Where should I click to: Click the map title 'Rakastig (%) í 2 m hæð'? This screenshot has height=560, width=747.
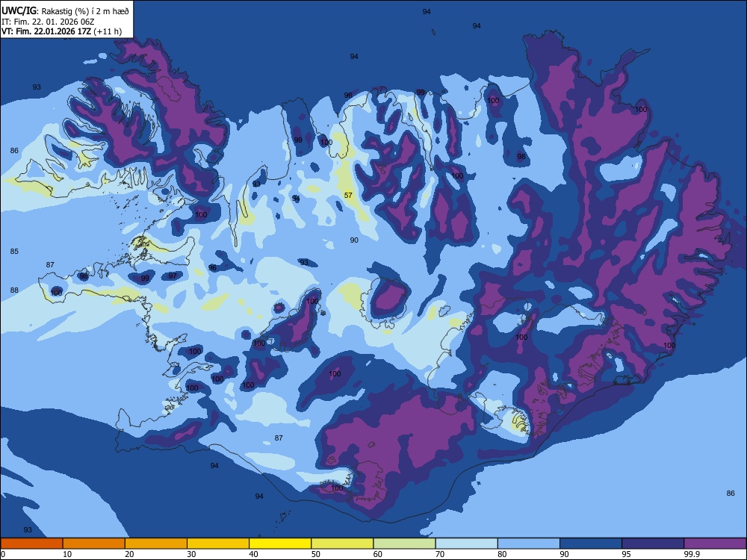coord(85,11)
